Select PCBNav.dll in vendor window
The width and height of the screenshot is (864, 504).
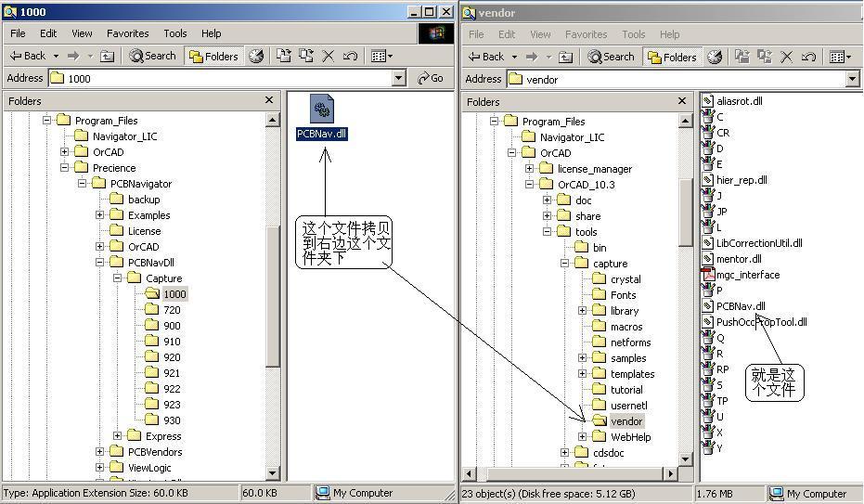click(x=734, y=306)
